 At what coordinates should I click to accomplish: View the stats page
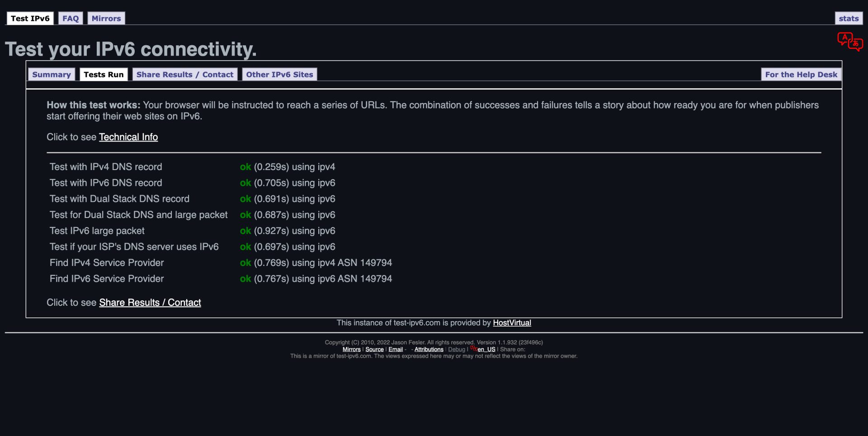[x=849, y=18]
